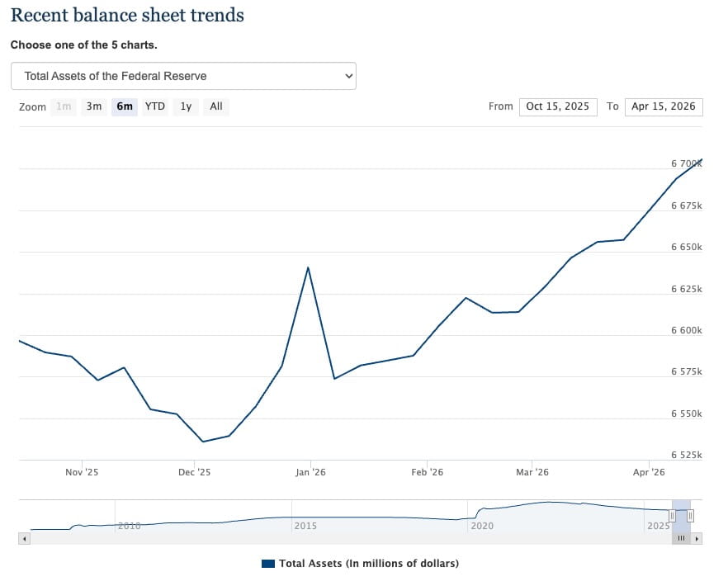Click the chart peak near Jan '26
Screen dimensions: 728x586
[x=309, y=267]
